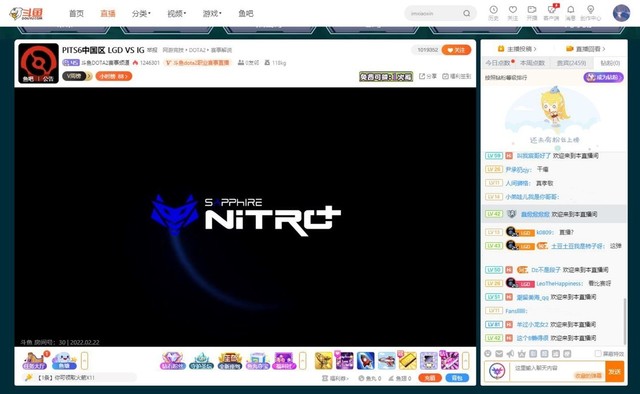The image size is (640, 394).
Task: Click the envelope icon in chat toolbar
Action: pos(499,354)
